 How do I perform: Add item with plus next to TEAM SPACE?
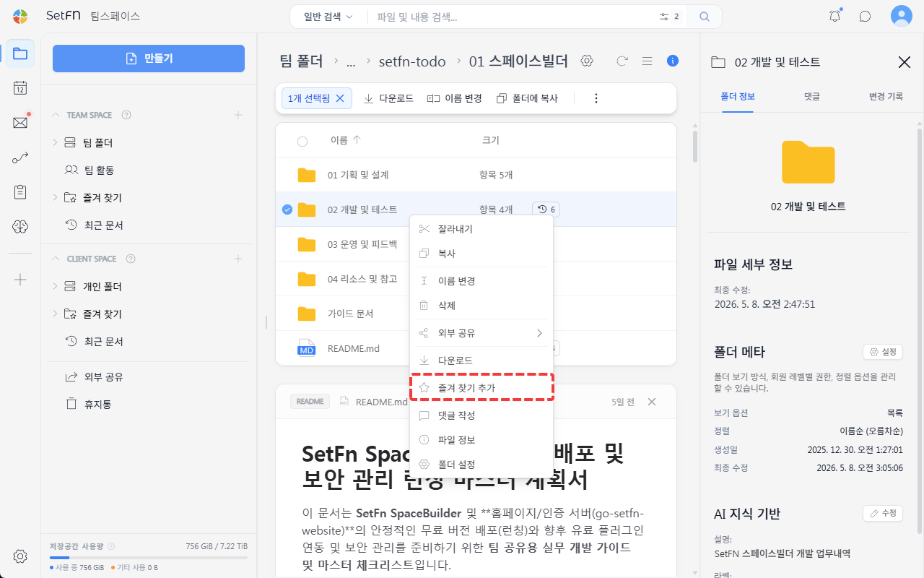point(238,115)
